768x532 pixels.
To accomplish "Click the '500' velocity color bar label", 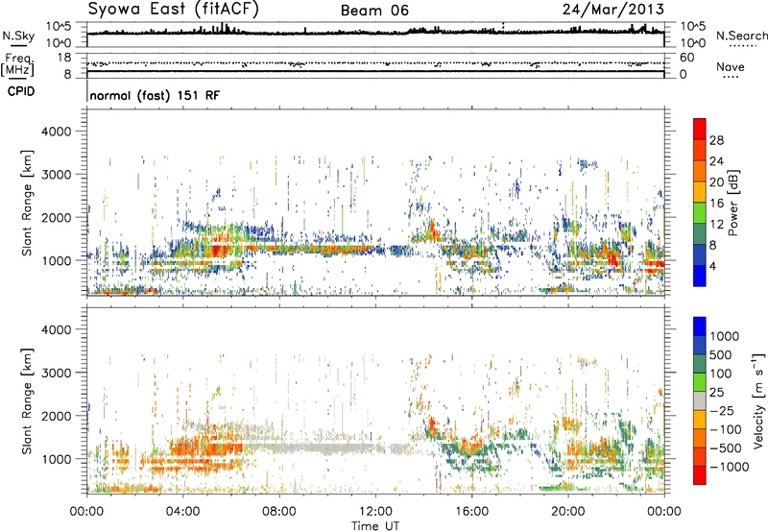I will click(721, 354).
